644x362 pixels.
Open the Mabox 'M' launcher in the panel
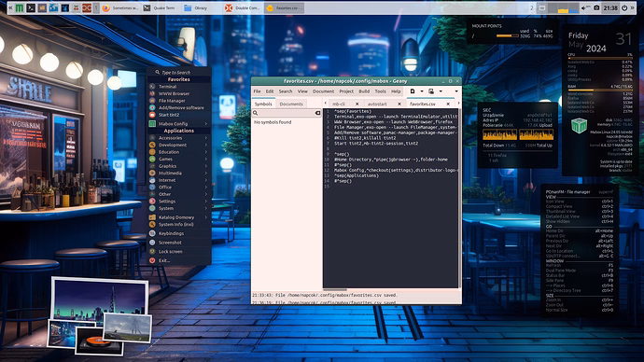coord(20,7)
